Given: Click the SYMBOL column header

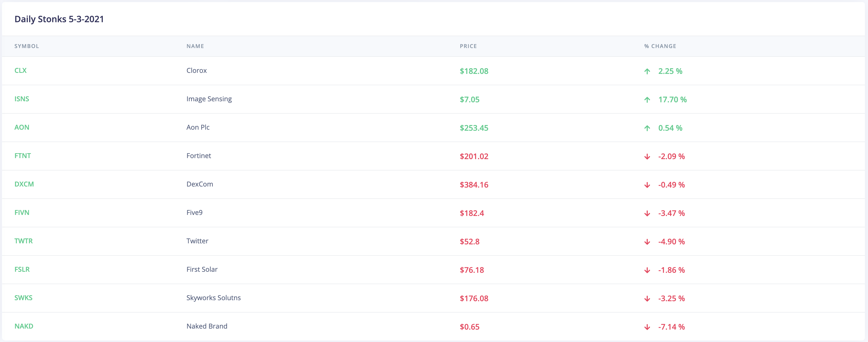Looking at the screenshot, I should [27, 46].
